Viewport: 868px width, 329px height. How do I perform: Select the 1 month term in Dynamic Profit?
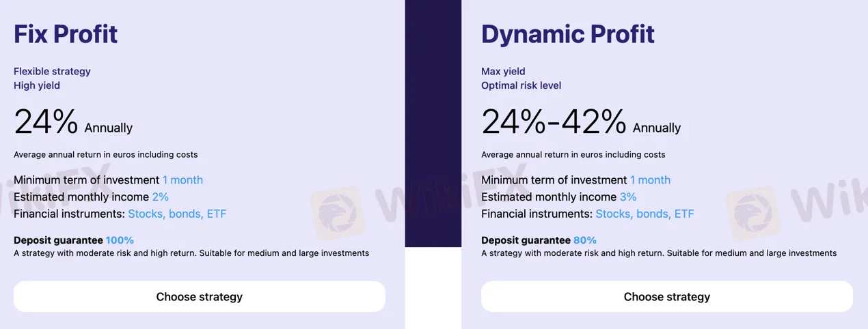click(x=650, y=180)
